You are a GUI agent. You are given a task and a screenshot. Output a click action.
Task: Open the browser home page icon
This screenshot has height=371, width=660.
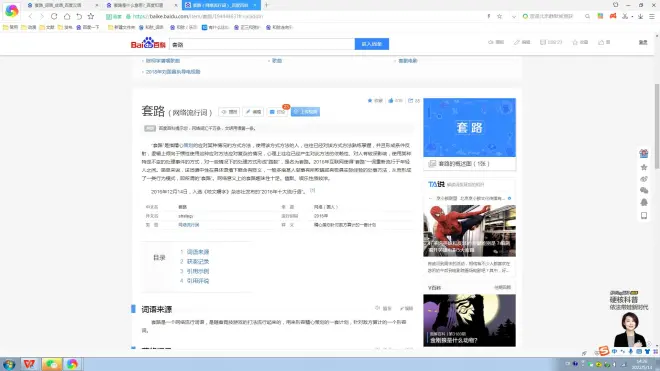click(x=67, y=16)
